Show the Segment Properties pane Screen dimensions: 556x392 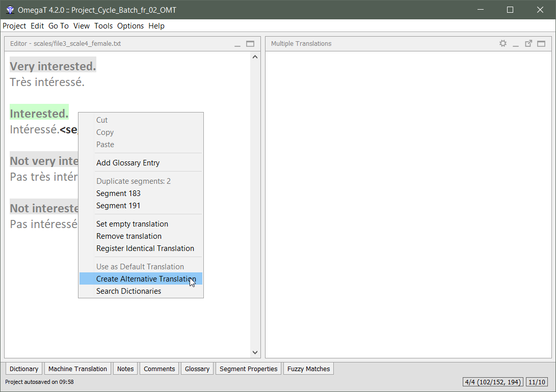pyautogui.click(x=248, y=369)
